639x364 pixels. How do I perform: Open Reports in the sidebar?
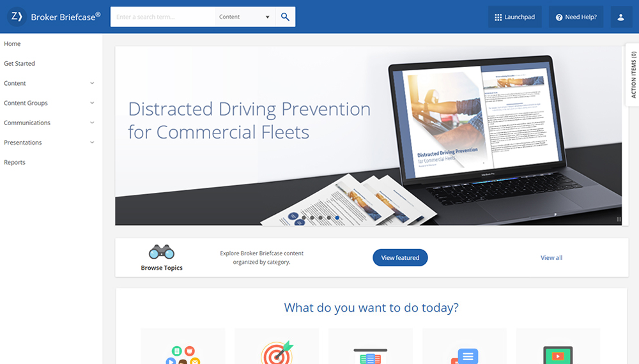tap(15, 162)
